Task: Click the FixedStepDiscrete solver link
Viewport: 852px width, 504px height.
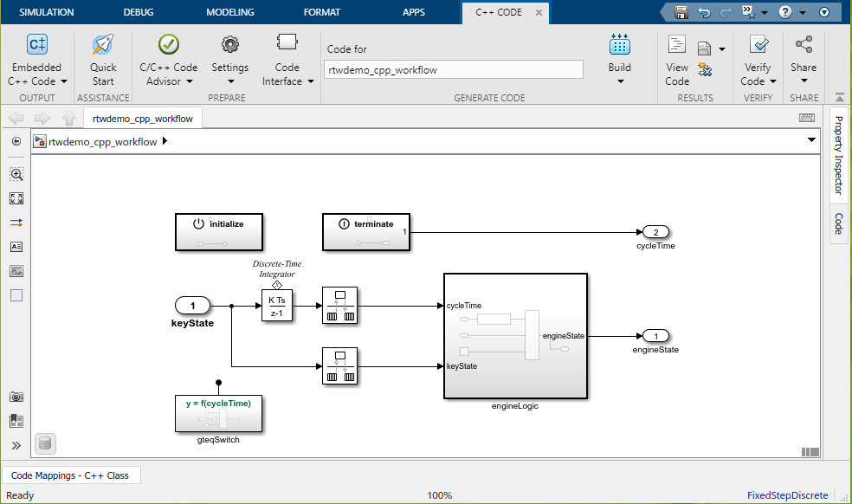Action: click(x=787, y=495)
